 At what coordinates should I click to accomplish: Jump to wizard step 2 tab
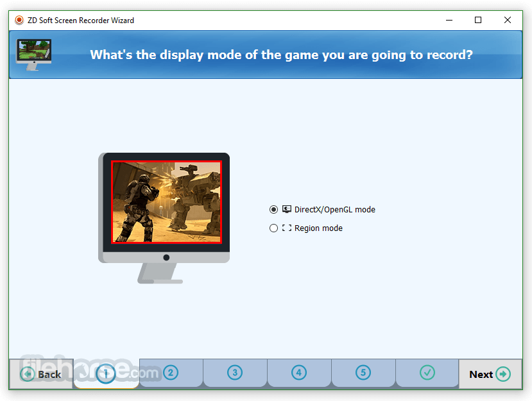pyautogui.click(x=171, y=373)
